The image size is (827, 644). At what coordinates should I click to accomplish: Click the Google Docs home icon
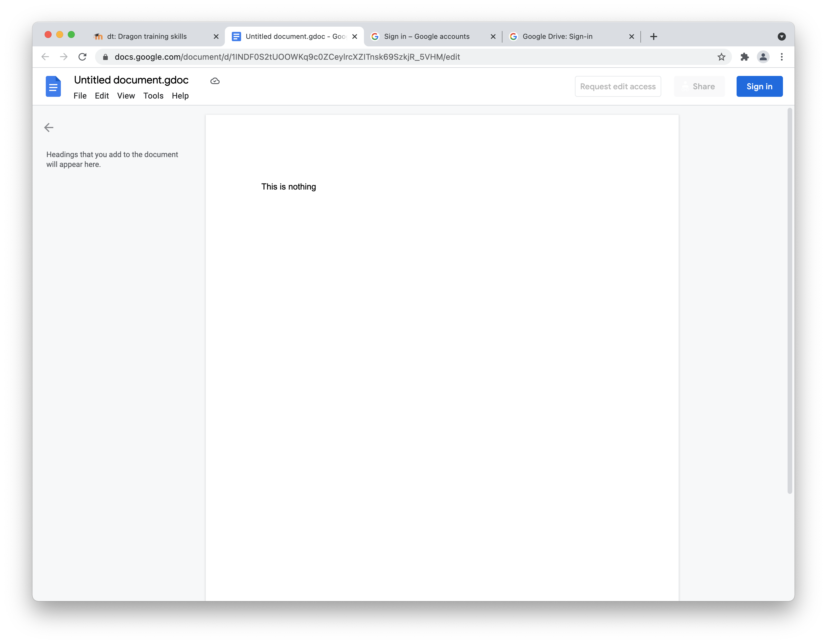click(53, 86)
